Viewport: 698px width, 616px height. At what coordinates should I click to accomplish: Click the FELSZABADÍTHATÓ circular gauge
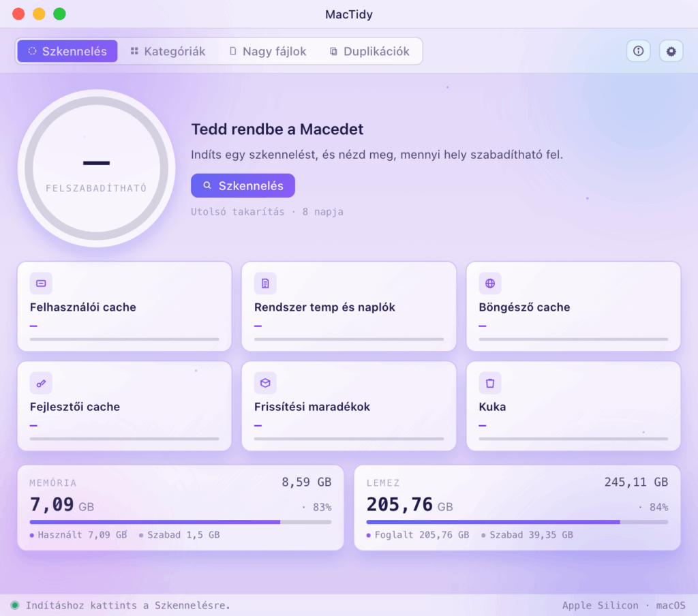pos(97,168)
